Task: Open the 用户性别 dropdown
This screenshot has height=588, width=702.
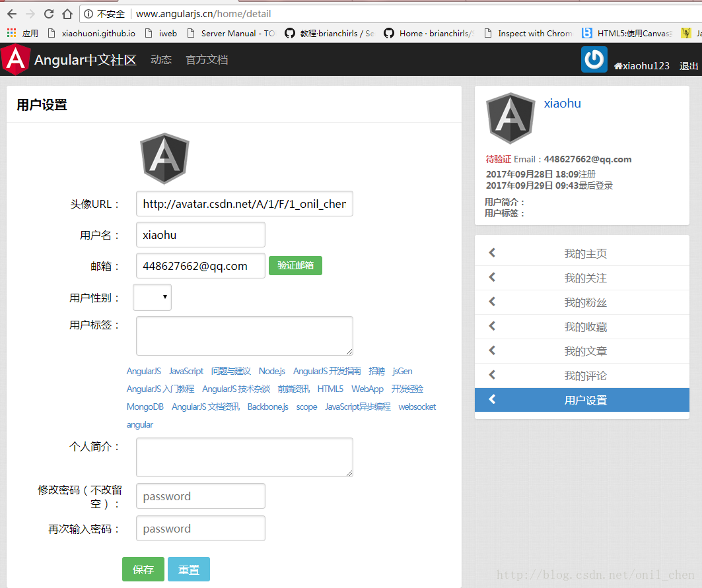Action: (152, 297)
